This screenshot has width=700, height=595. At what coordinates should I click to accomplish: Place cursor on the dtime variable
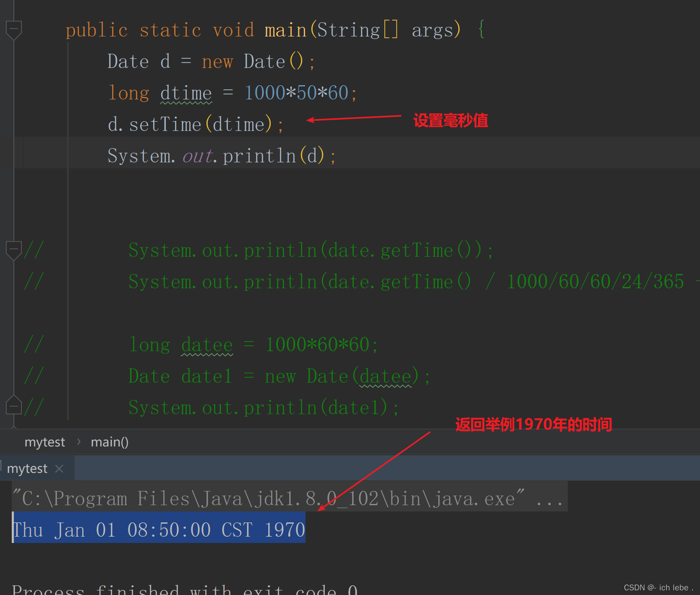[x=185, y=93]
